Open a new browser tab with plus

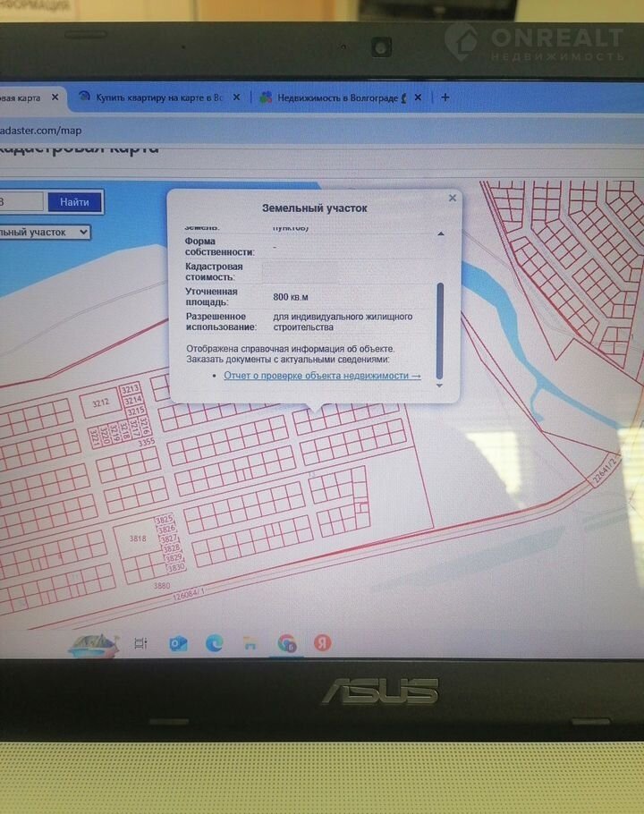coord(445,98)
